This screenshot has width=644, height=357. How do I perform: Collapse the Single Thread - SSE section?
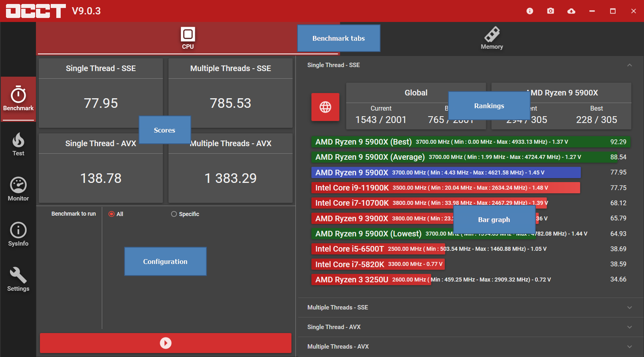coord(470,65)
